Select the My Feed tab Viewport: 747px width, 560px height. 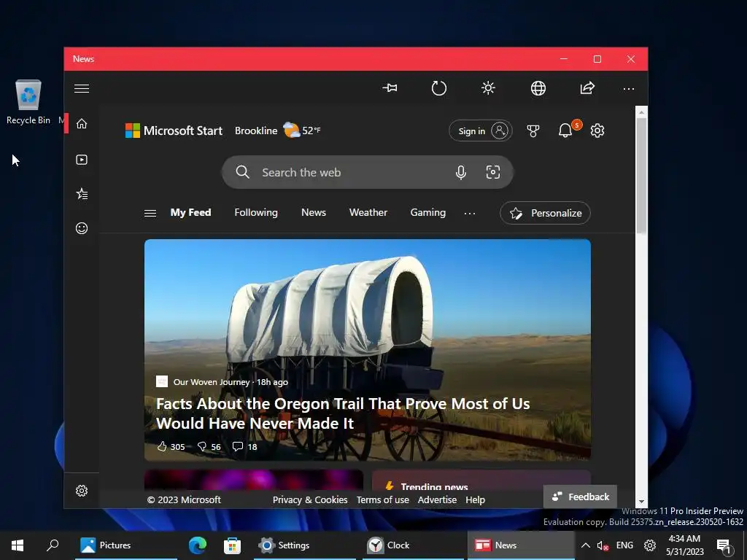coord(190,212)
